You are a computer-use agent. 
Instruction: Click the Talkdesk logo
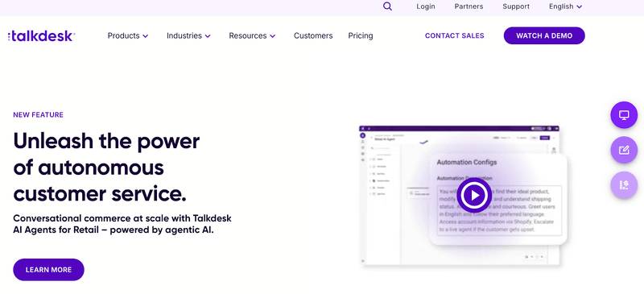click(x=41, y=36)
